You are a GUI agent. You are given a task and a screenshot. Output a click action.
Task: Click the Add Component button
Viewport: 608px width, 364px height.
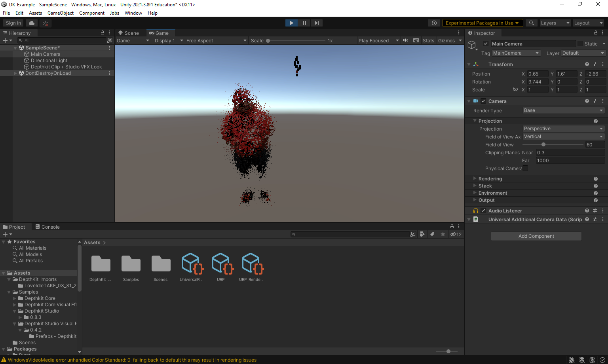(x=536, y=236)
